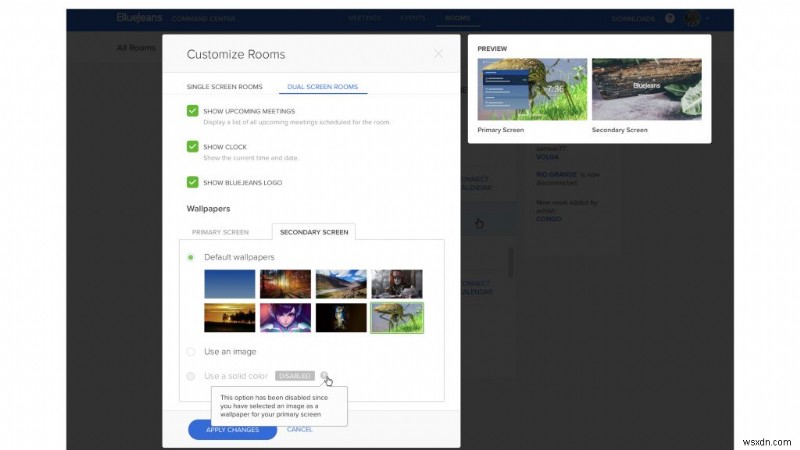Screen dimensions: 800x450
Task: Click the help question mark icon in header
Action: click(x=669, y=19)
